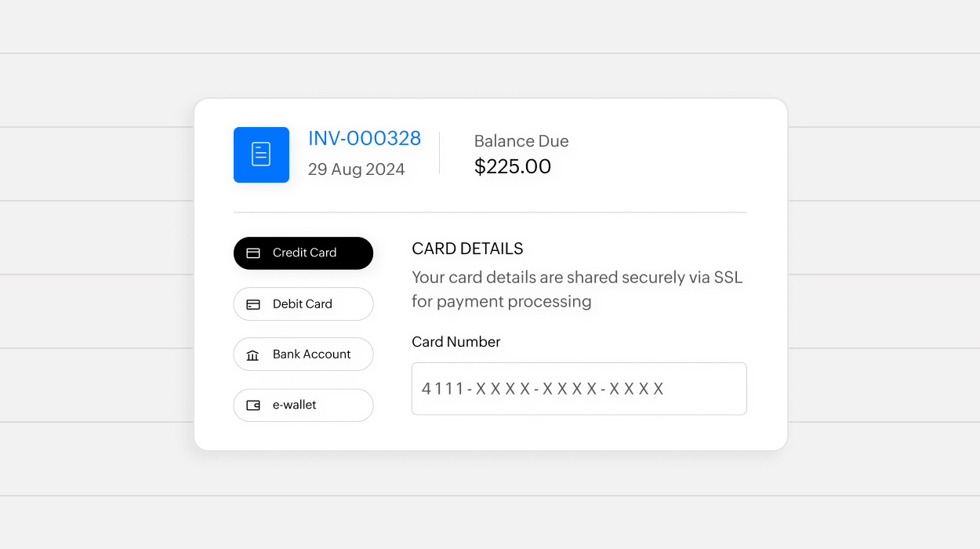Viewport: 980px width, 549px height.
Task: Click the e-wallet icon
Action: click(253, 405)
